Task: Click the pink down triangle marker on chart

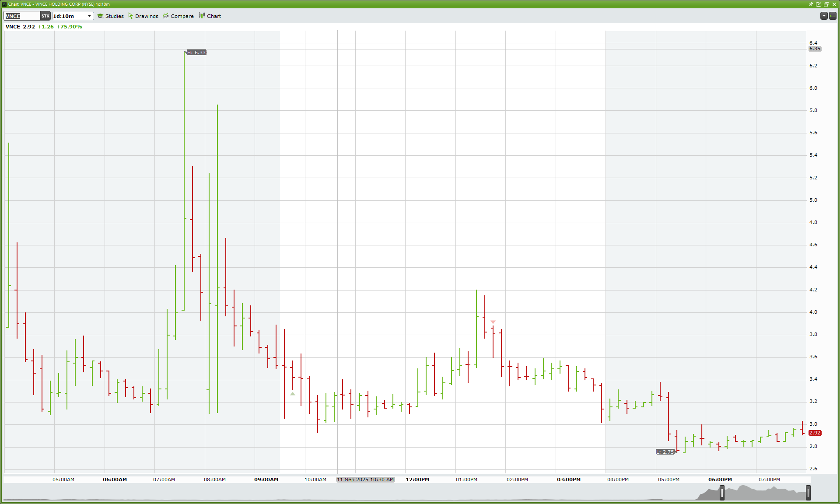Action: click(x=493, y=322)
